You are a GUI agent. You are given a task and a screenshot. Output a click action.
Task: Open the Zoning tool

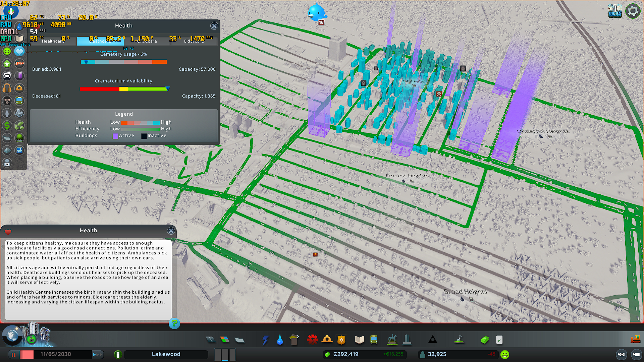click(225, 340)
